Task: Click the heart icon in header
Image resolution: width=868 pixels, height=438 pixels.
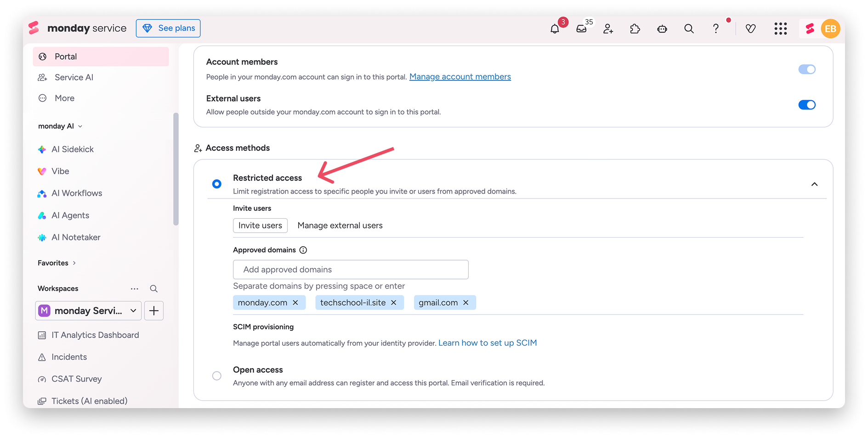Action: [x=750, y=28]
